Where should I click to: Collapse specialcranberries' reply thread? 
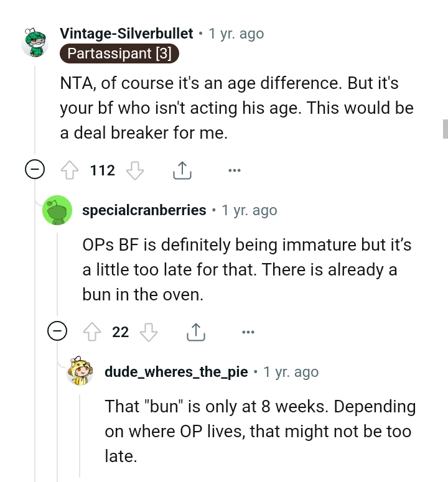tap(58, 333)
